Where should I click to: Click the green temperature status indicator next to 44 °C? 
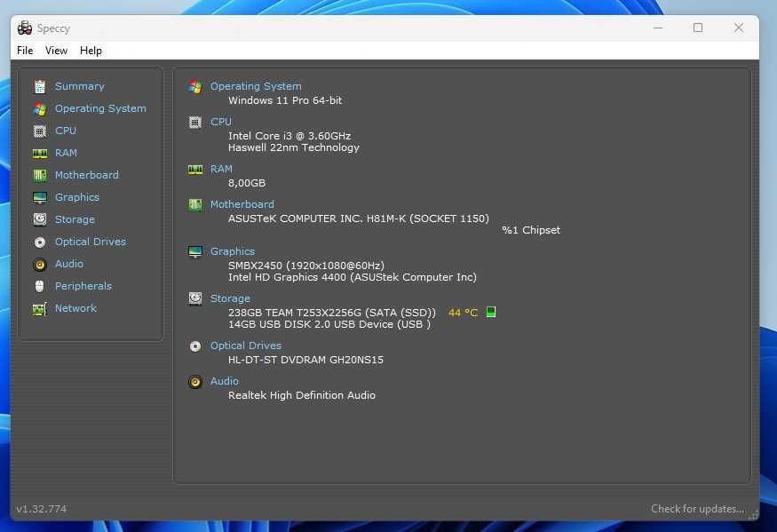tap(490, 312)
